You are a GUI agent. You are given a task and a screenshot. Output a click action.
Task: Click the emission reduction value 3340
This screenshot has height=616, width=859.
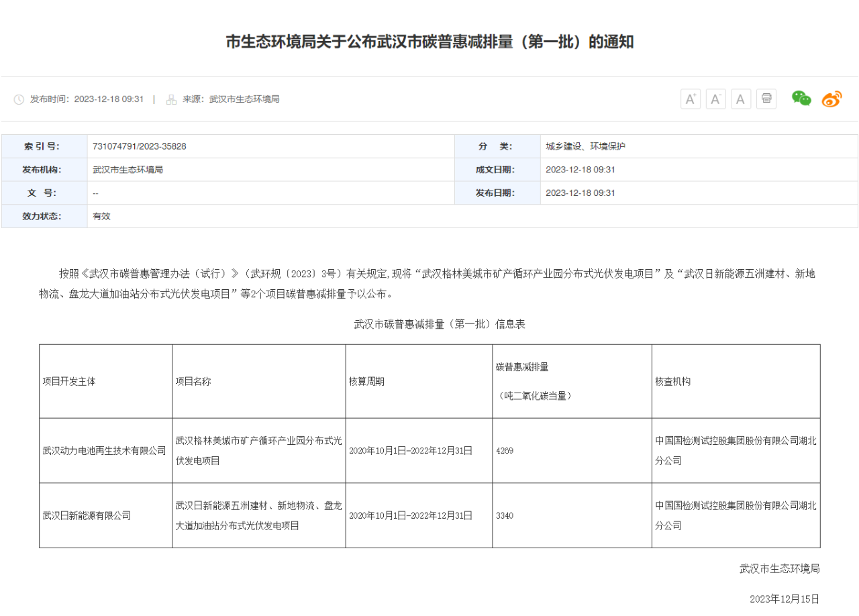point(505,516)
